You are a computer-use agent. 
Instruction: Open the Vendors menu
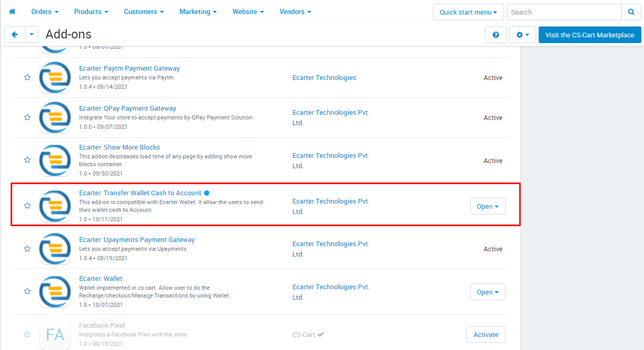click(x=295, y=11)
